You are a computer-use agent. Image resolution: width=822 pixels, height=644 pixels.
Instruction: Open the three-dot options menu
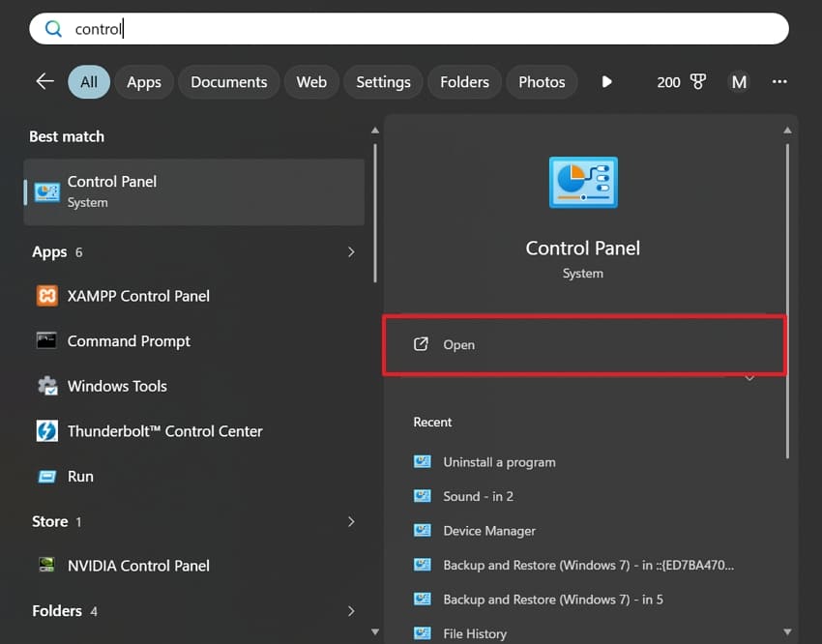click(x=779, y=81)
